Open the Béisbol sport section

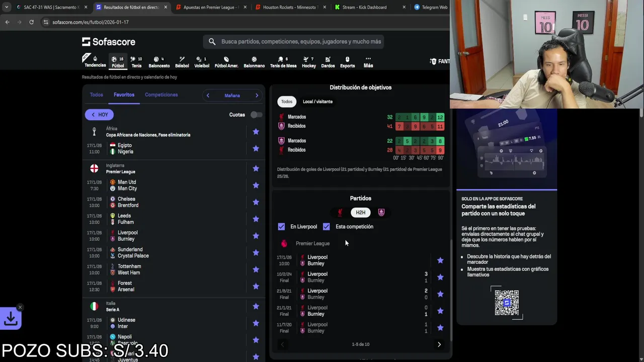click(182, 61)
